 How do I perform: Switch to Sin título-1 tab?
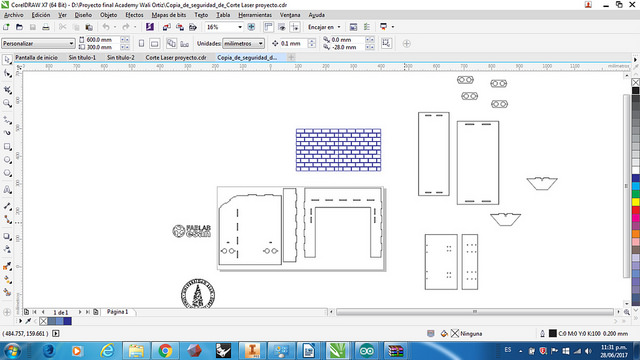coord(82,58)
